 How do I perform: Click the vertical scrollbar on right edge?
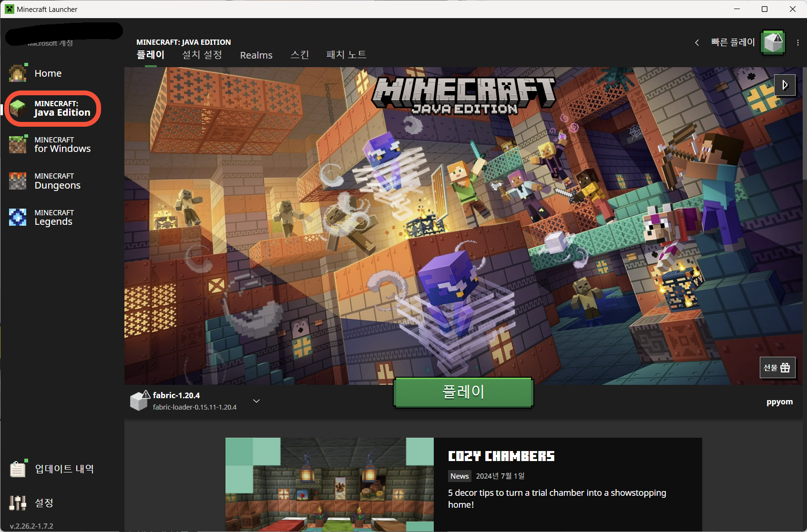click(x=805, y=124)
